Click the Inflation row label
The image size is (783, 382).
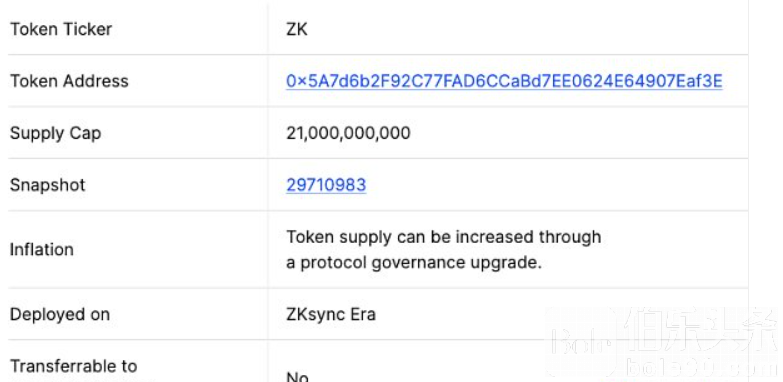pyautogui.click(x=41, y=249)
